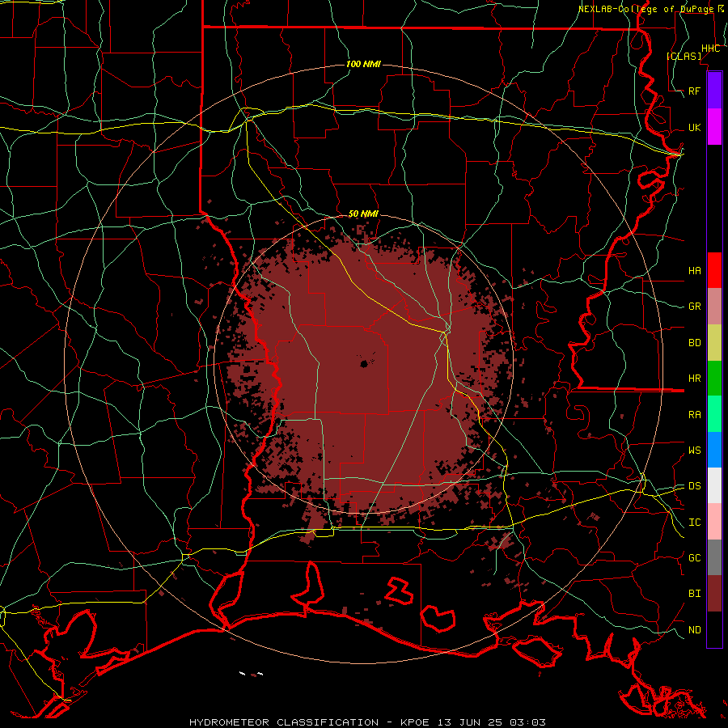Click the WS legend label

(695, 451)
